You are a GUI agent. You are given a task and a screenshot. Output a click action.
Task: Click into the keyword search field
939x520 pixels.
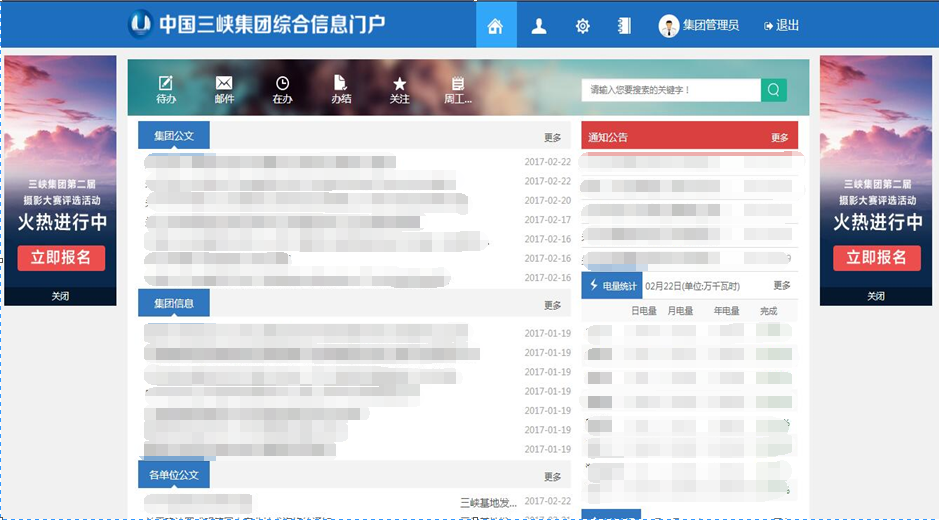(x=670, y=90)
